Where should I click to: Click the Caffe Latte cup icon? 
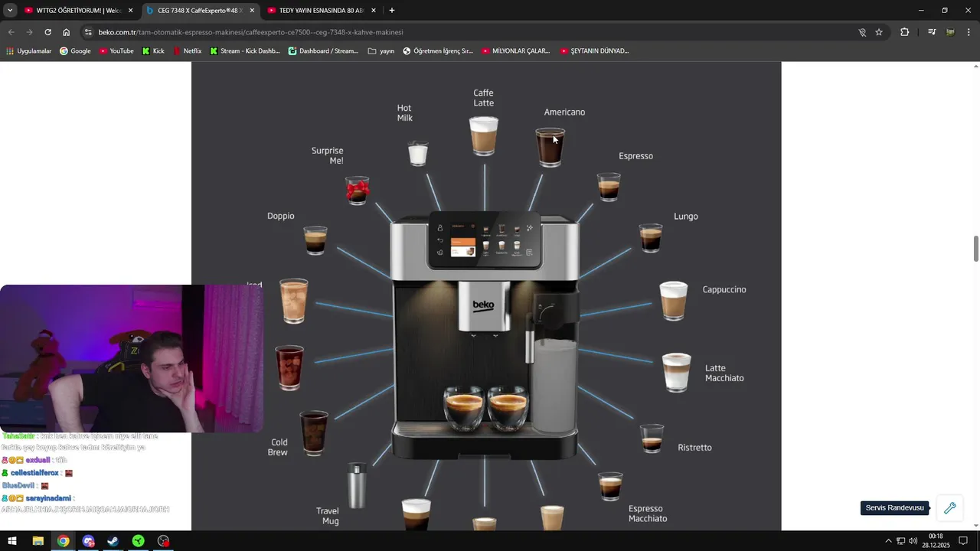[484, 136]
